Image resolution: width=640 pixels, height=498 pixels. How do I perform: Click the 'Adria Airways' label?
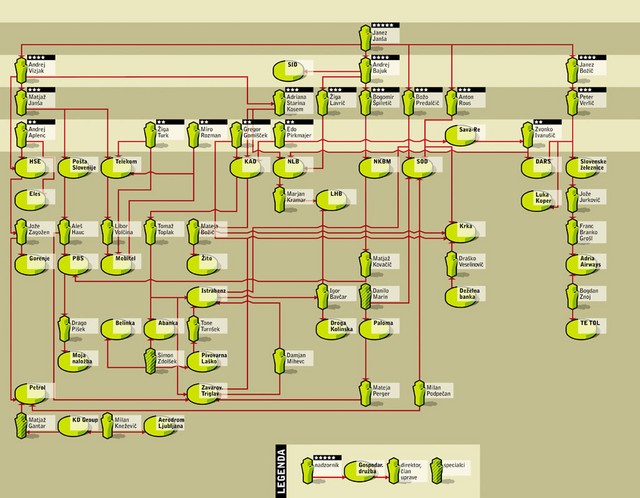point(590,261)
